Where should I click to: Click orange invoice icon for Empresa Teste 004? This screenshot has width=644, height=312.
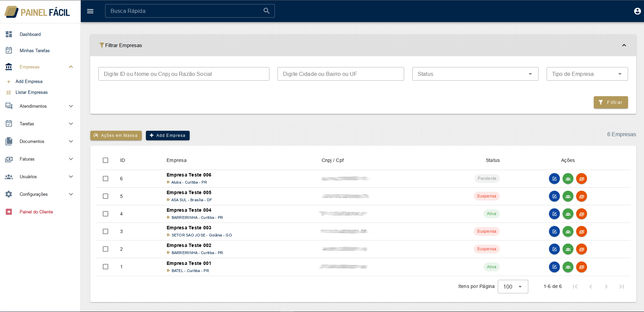point(581,214)
